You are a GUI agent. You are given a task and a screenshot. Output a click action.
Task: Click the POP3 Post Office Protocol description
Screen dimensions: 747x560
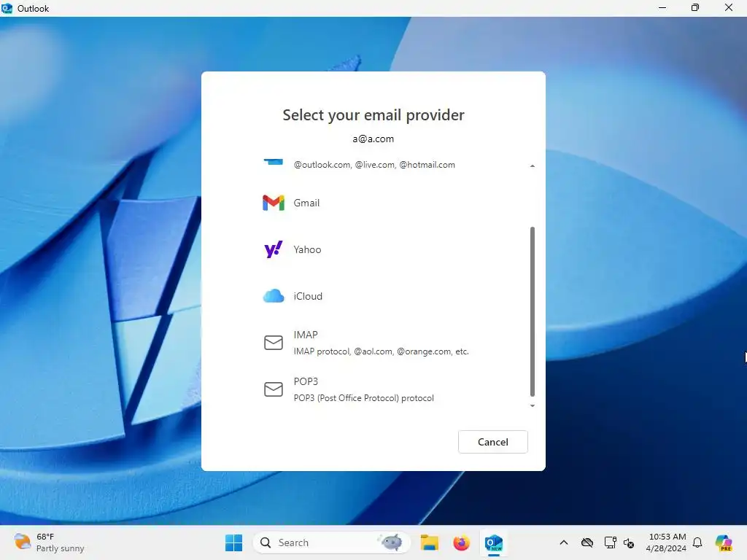[363, 398]
